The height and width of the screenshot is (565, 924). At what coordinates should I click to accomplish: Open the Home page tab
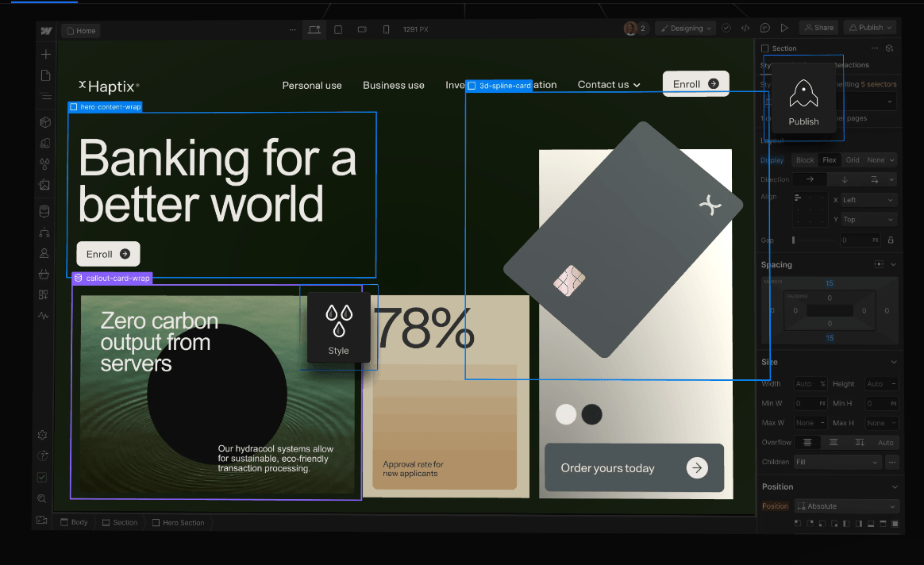[81, 31]
